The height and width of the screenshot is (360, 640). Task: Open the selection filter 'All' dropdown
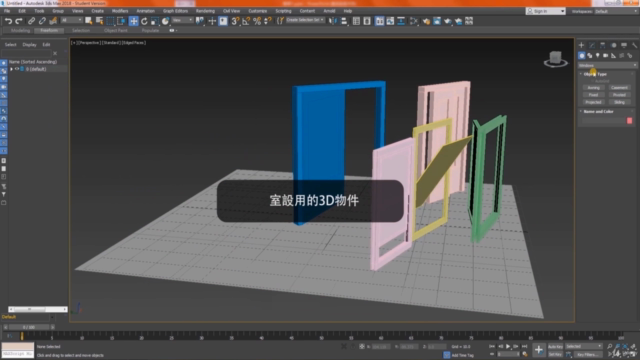pyautogui.click(x=71, y=20)
